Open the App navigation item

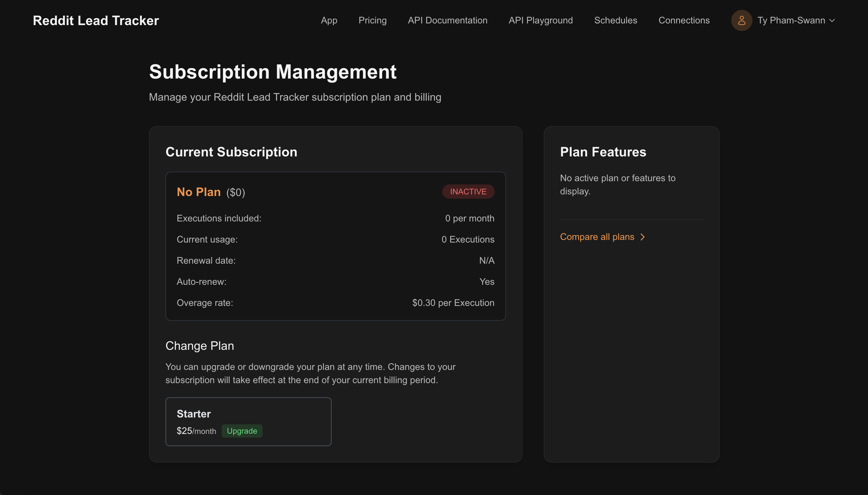pyautogui.click(x=329, y=20)
